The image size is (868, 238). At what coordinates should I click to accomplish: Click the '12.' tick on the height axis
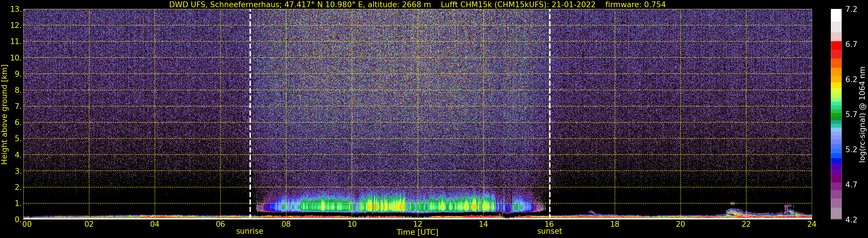pyautogui.click(x=16, y=25)
